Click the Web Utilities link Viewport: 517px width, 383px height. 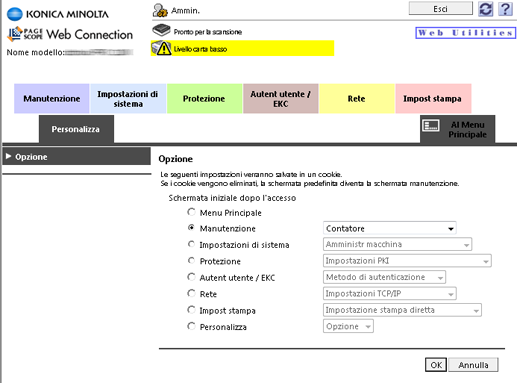tap(466, 33)
